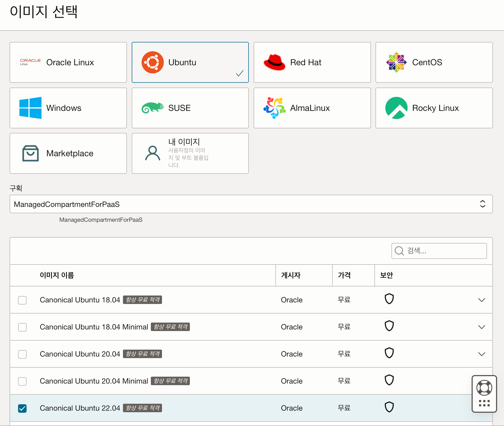
Task: Click 무료 price in Ubuntu 18.04 Minimal row
Action: 344,327
